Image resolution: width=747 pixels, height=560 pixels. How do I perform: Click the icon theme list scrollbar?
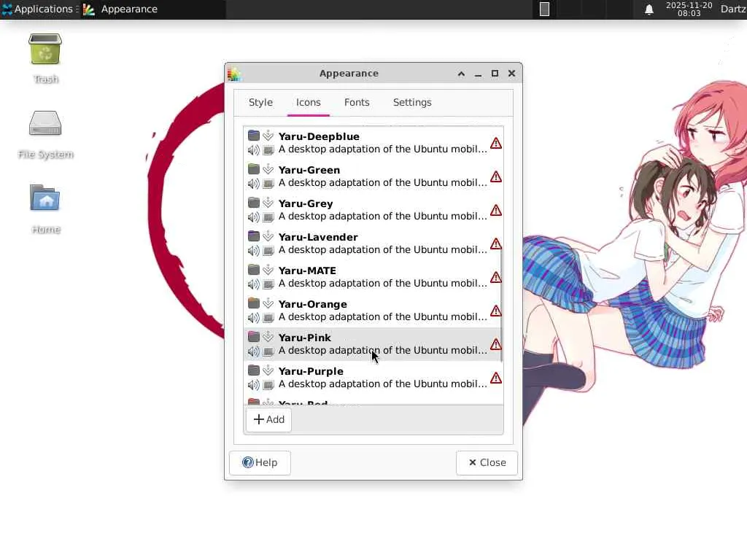click(501, 305)
